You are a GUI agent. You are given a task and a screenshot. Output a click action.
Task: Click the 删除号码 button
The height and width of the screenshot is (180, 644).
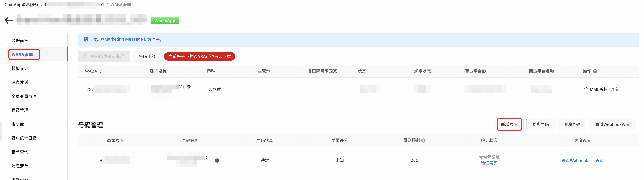[x=571, y=124]
